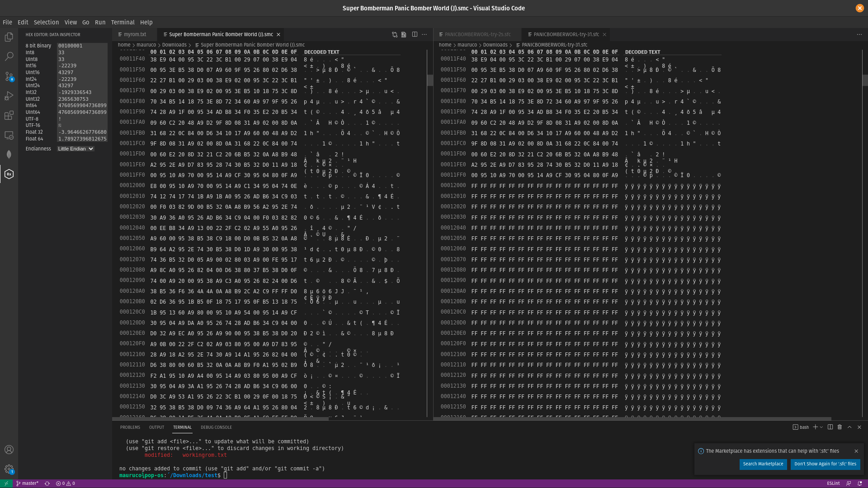Open the Source Control view

point(9,76)
